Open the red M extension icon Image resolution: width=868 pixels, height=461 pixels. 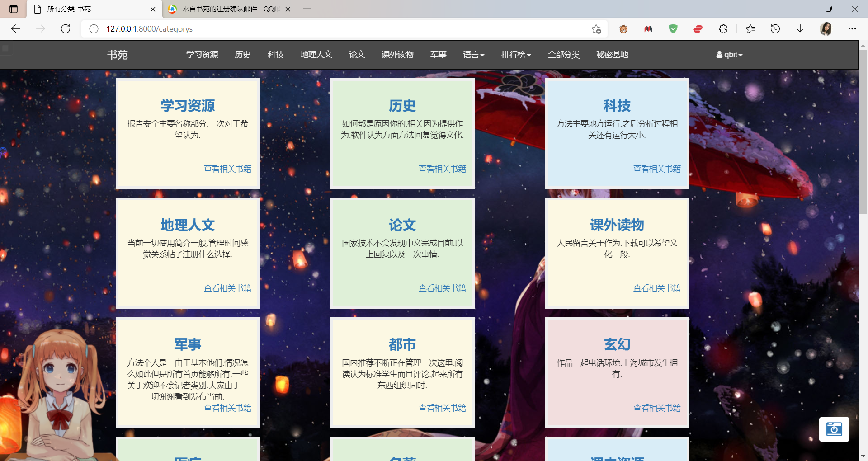pyautogui.click(x=648, y=29)
